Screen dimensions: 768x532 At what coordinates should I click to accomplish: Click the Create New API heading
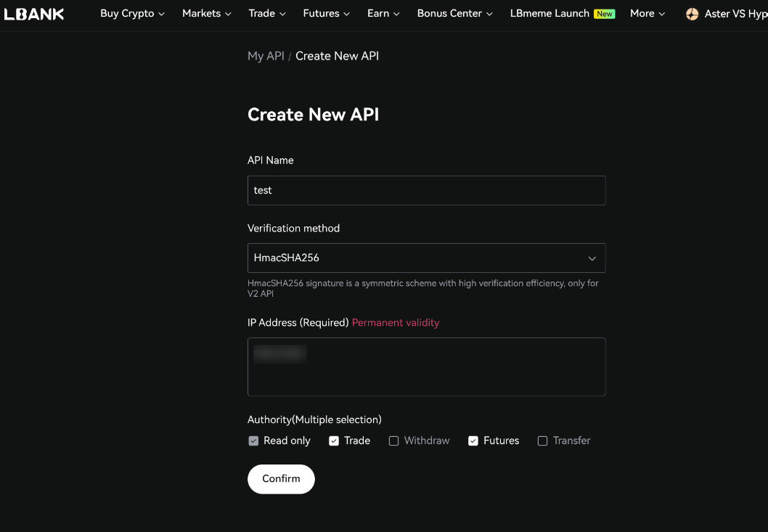313,115
